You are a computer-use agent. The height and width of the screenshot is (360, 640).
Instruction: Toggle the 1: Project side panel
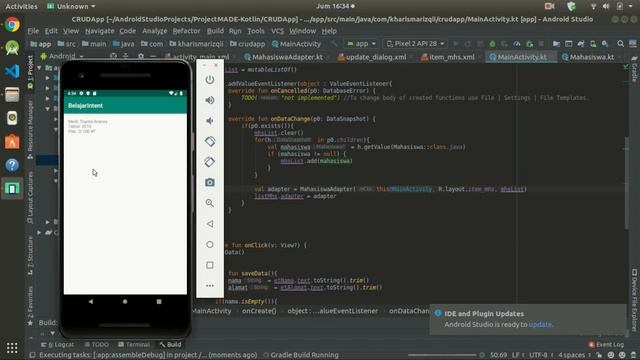(x=30, y=73)
